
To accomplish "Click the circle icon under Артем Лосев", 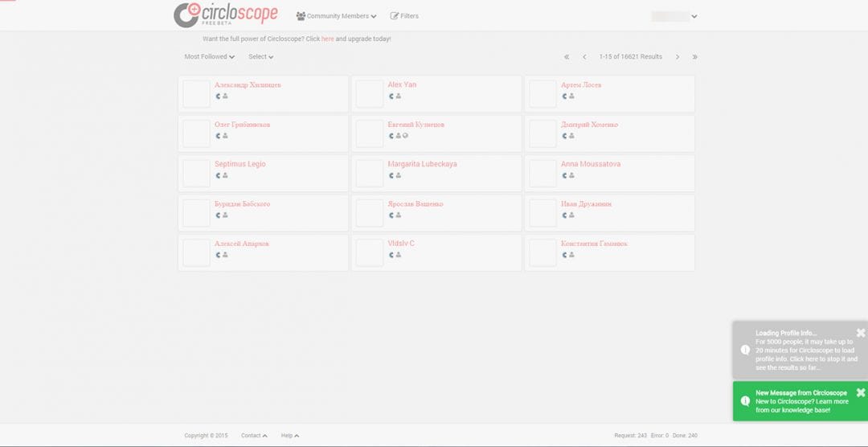I will [x=565, y=96].
